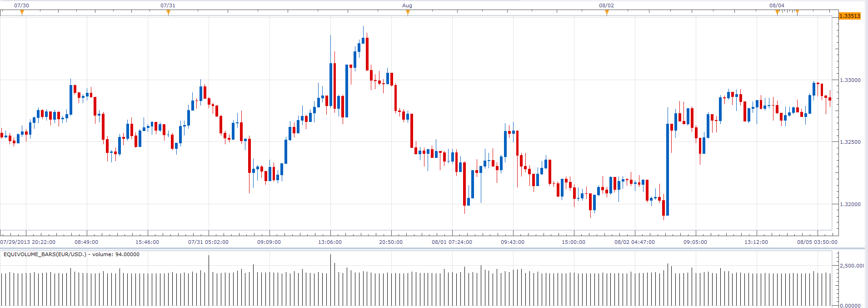
Task: Click the orange marker directly under 08/04
Action: tap(777, 12)
